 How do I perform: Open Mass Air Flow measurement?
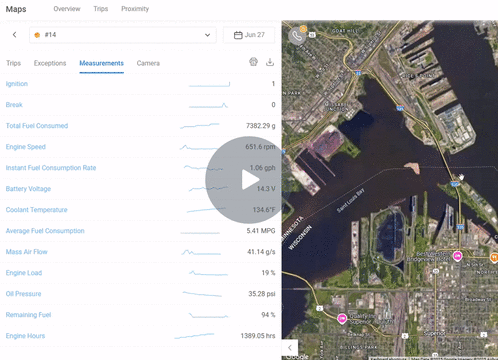[27, 252]
